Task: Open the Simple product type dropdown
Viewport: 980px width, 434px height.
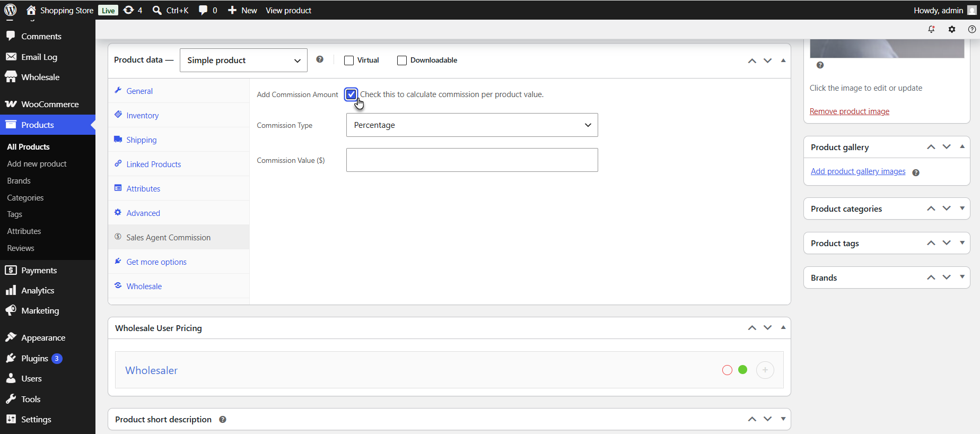Action: [x=243, y=60]
